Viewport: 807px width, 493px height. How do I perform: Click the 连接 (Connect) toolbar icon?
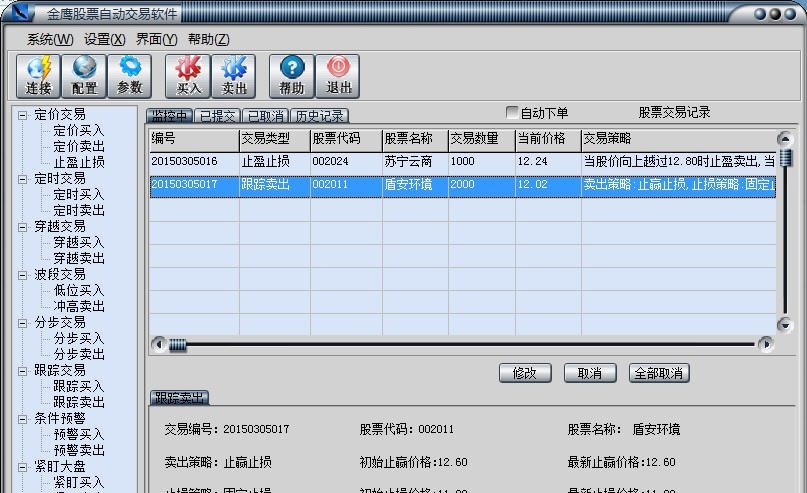click(38, 75)
